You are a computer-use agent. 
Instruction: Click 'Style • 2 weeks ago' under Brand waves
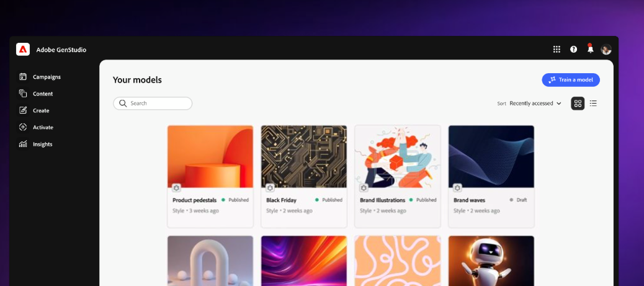coord(476,211)
